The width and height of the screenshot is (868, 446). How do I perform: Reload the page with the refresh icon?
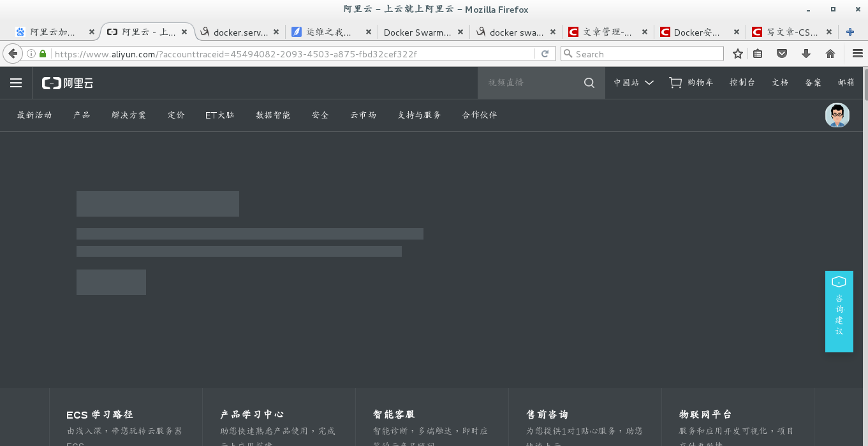point(545,54)
